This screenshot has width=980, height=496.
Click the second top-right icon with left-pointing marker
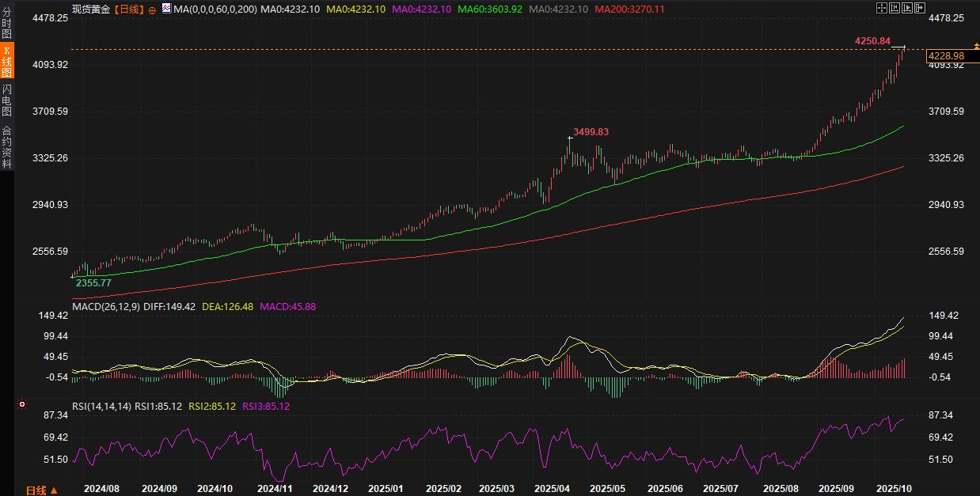(x=895, y=8)
